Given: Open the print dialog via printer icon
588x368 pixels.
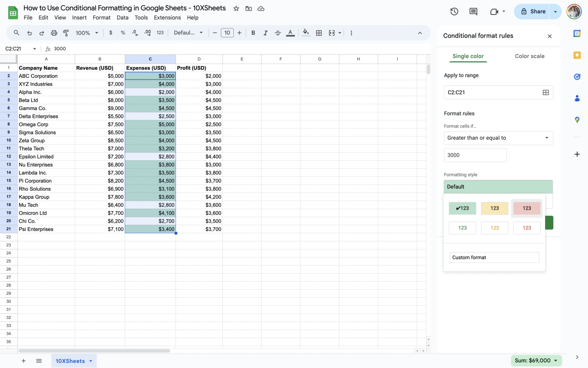Looking at the screenshot, I should 54,33.
